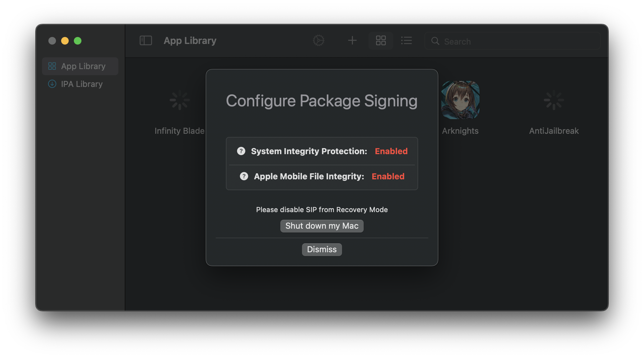Toggle the sidebar visibility icon
Screen dimensions: 644x358
tap(146, 40)
